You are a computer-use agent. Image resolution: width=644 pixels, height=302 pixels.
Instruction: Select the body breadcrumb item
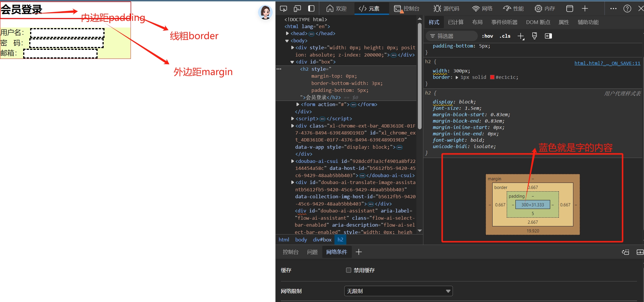(x=301, y=240)
